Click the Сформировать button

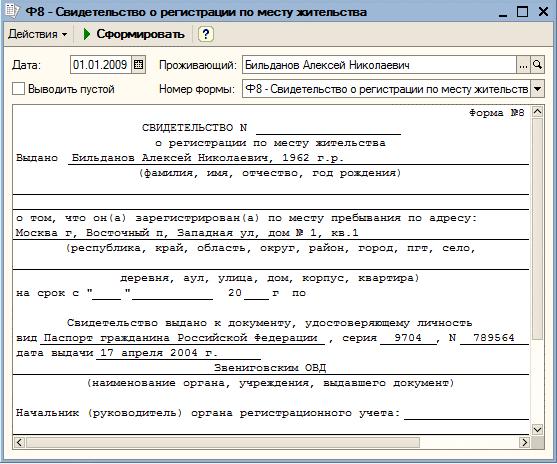(134, 34)
